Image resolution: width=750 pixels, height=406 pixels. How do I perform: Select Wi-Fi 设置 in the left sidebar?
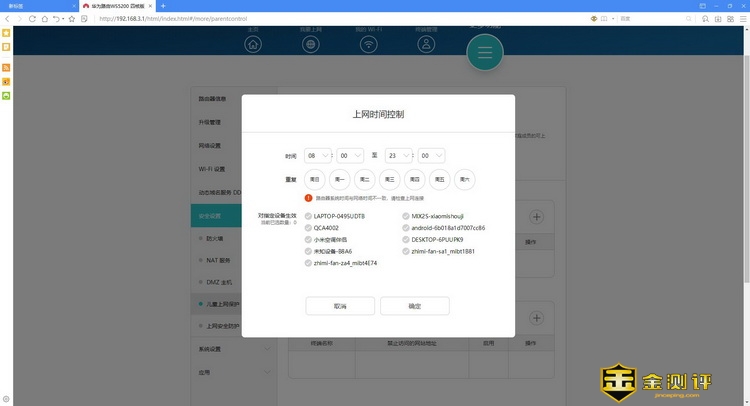click(212, 168)
